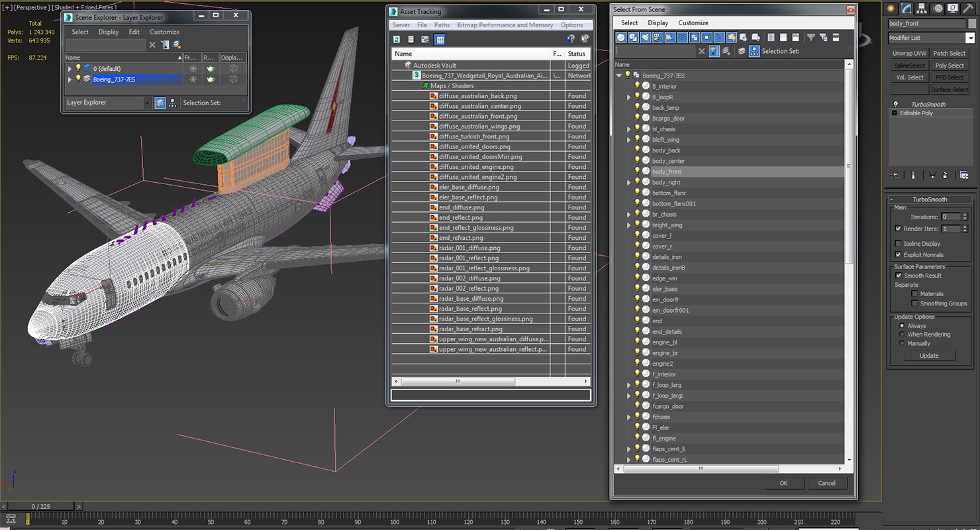Open Customize menu in Select From Scene
Image resolution: width=980 pixels, height=530 pixels.
pyautogui.click(x=693, y=23)
